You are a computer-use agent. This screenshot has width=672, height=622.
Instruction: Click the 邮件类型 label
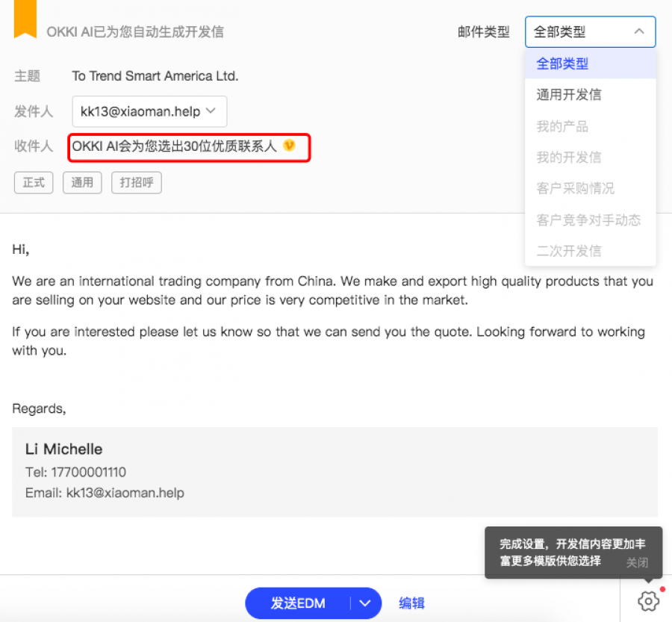point(483,31)
